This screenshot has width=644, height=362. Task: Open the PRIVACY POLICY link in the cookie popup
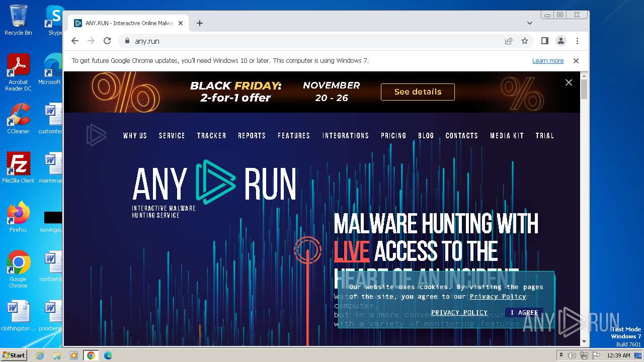pyautogui.click(x=459, y=312)
